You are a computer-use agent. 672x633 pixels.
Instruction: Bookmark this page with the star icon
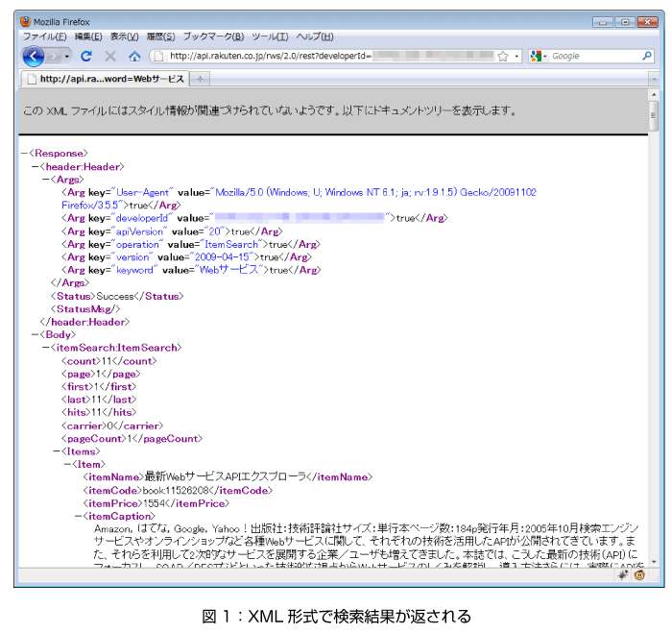tap(503, 56)
